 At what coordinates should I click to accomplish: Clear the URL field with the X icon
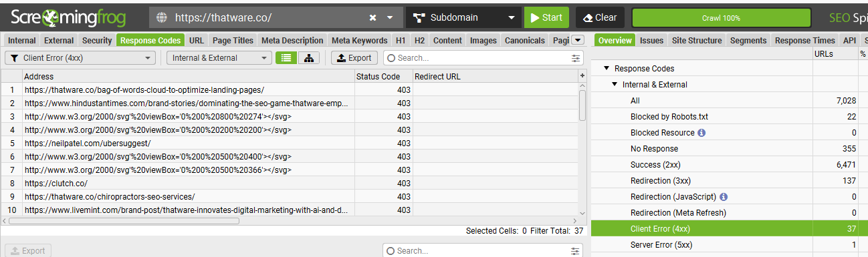click(372, 17)
